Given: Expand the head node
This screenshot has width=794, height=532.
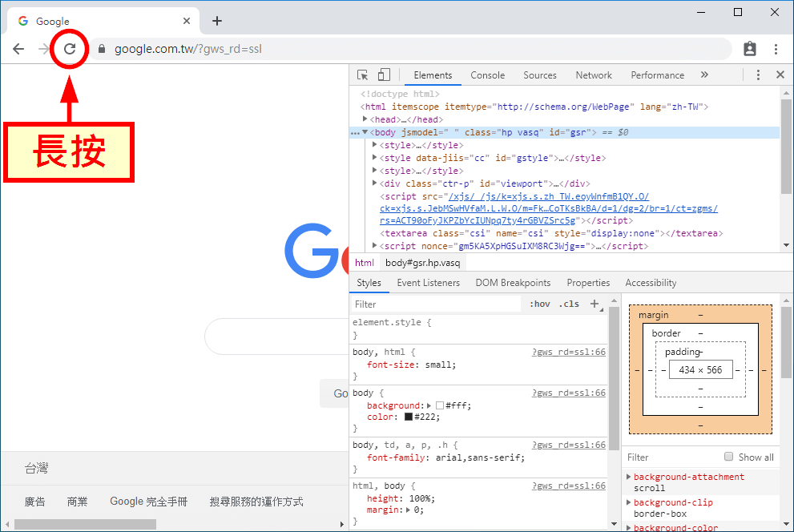Looking at the screenshot, I should [365, 119].
